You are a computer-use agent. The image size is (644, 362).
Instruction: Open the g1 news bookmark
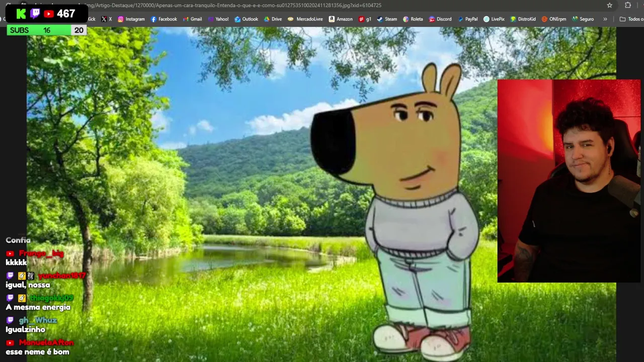(365, 19)
